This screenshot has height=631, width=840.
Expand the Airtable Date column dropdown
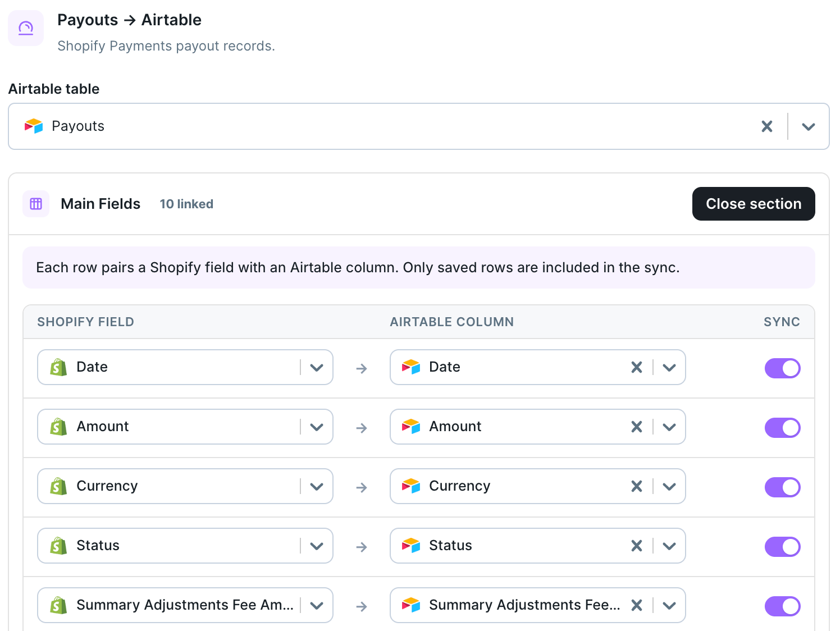tap(669, 368)
